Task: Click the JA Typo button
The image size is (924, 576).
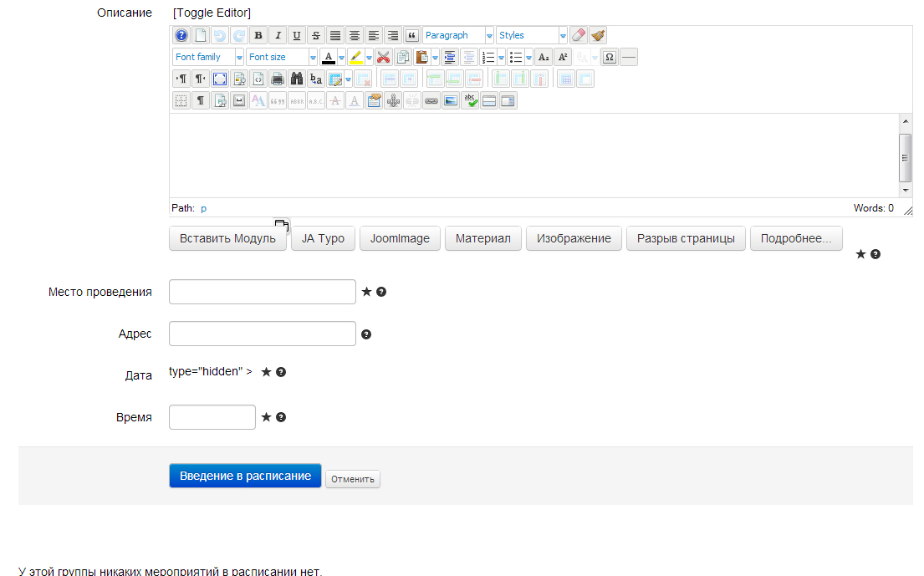Action: tap(323, 238)
